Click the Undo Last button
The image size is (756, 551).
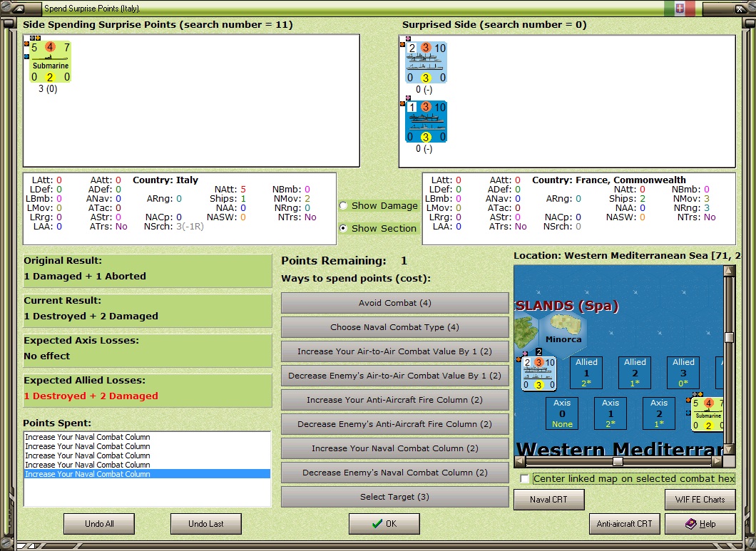206,523
